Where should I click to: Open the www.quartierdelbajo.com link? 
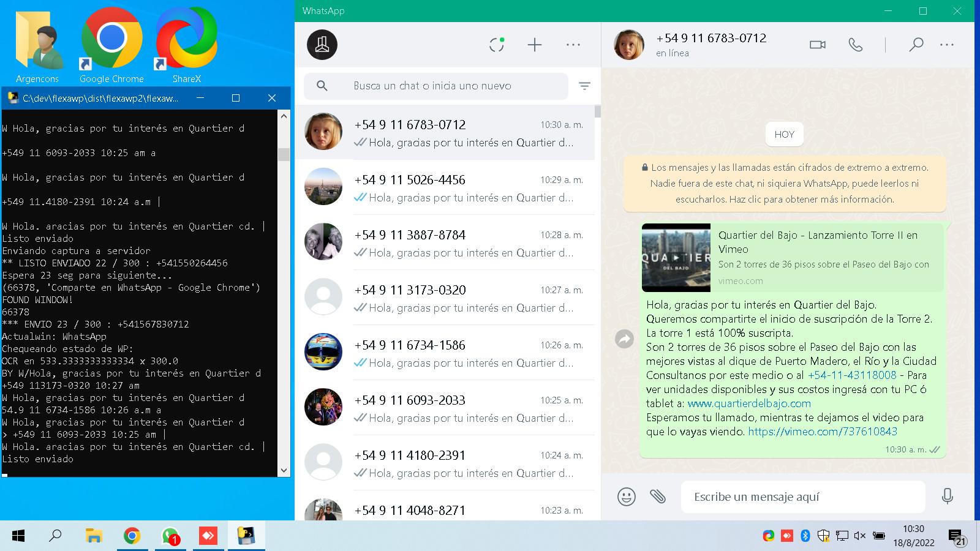pyautogui.click(x=749, y=403)
